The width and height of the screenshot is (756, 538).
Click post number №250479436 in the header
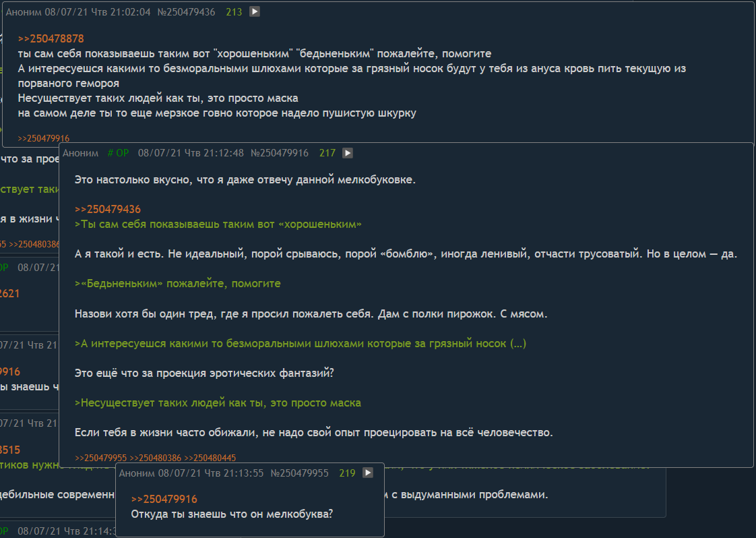[x=187, y=12]
